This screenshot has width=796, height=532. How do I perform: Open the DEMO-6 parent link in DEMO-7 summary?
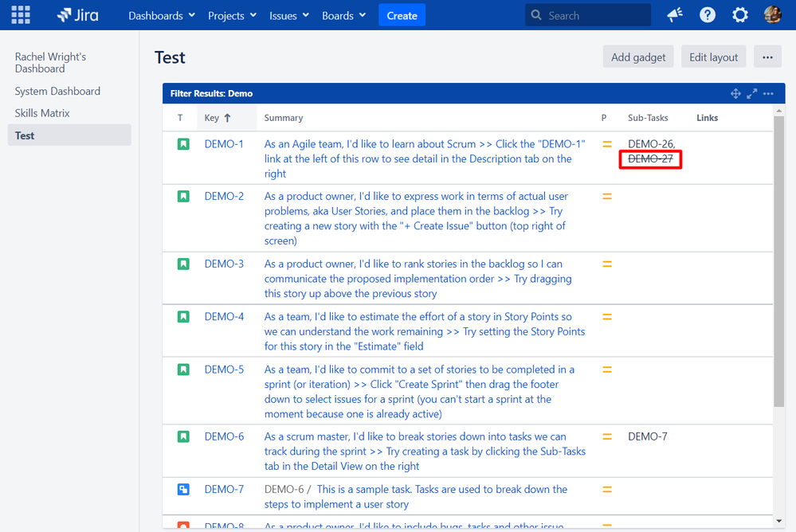(284, 489)
